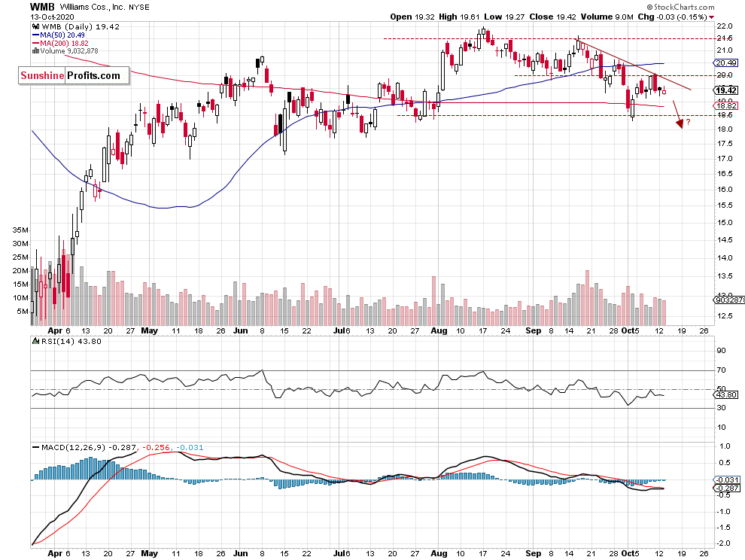Select the 13-Oct-2020 chart date
745x560 pixels.
tap(50, 17)
